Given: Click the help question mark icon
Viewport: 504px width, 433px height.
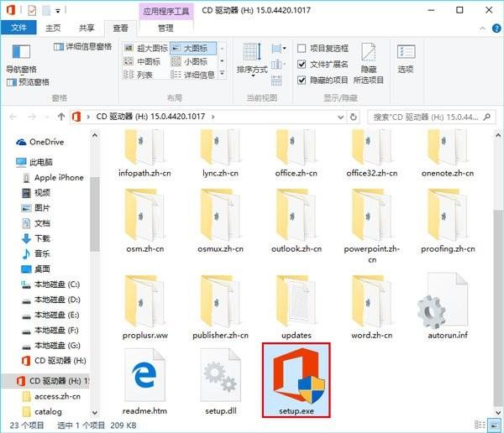Looking at the screenshot, I should click(496, 29).
